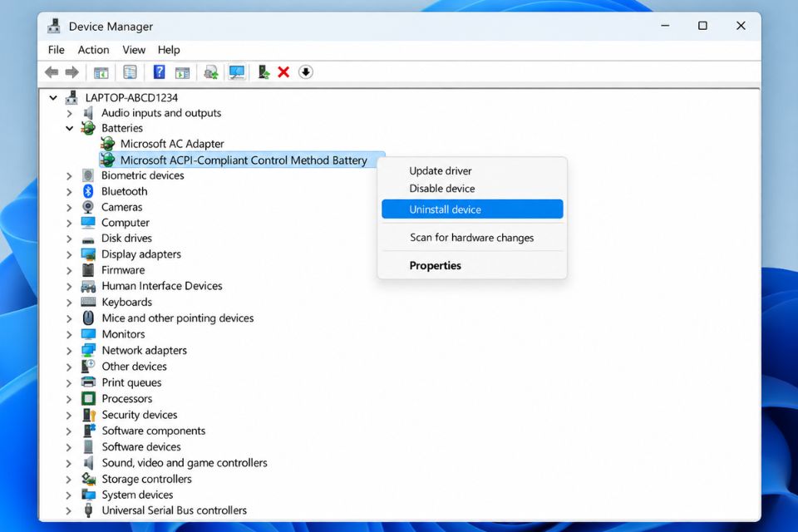Select Sound, video and game controllers label
The image size is (798, 532).
(185, 463)
